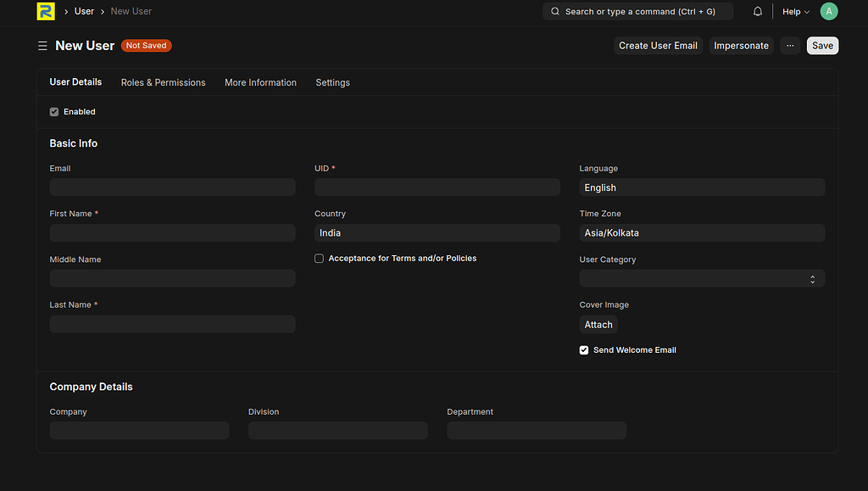Open the profile menu via the green avatar

click(828, 11)
